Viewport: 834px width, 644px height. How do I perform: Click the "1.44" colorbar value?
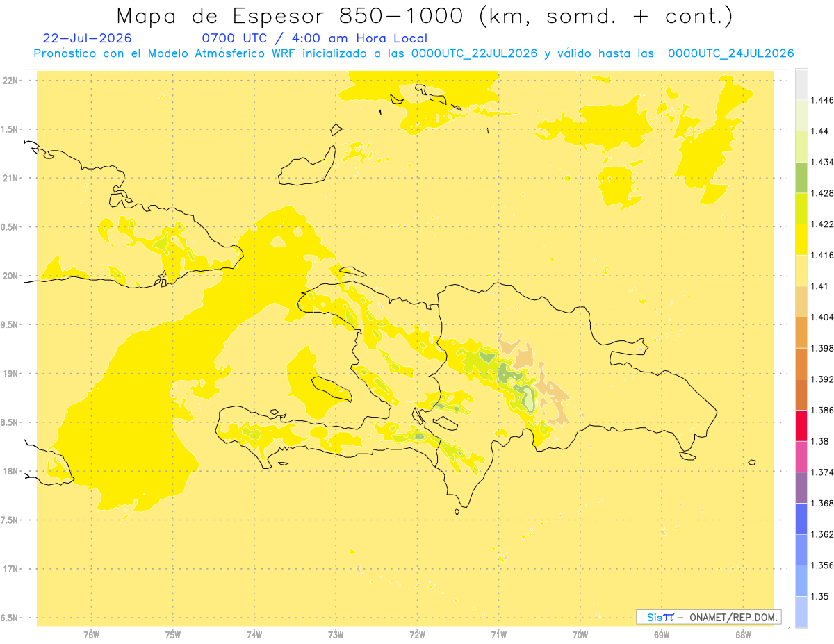point(819,131)
